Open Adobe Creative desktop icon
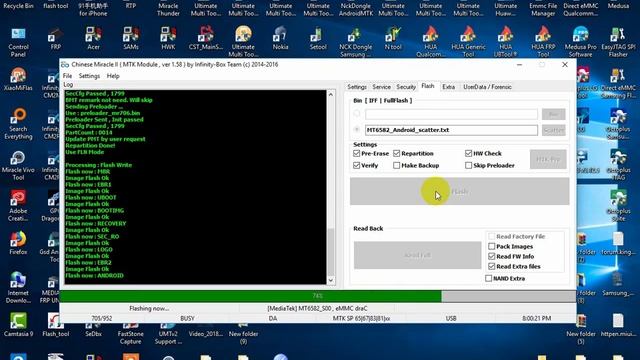The image size is (640, 360). click(x=18, y=206)
